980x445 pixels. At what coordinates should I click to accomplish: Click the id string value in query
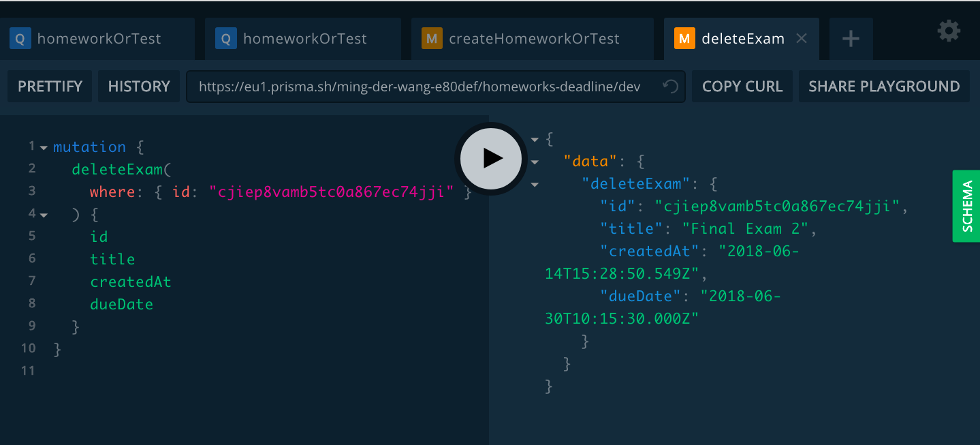click(331, 192)
